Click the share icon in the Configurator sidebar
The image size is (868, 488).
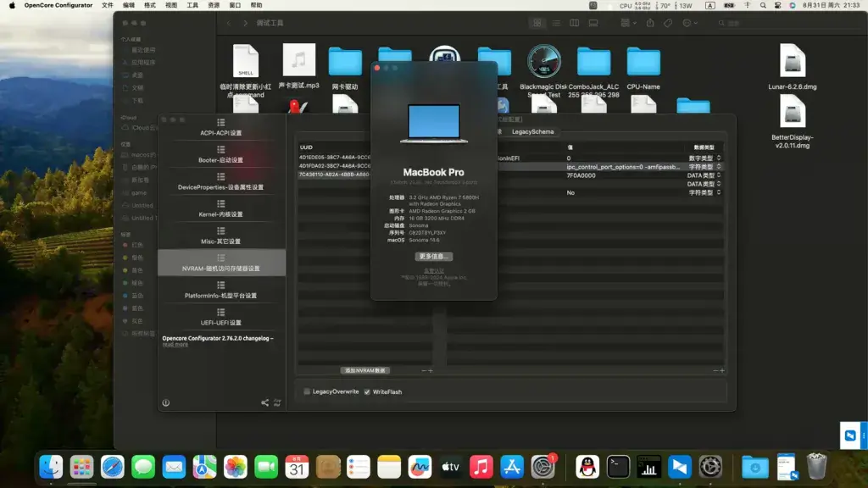[x=264, y=402]
